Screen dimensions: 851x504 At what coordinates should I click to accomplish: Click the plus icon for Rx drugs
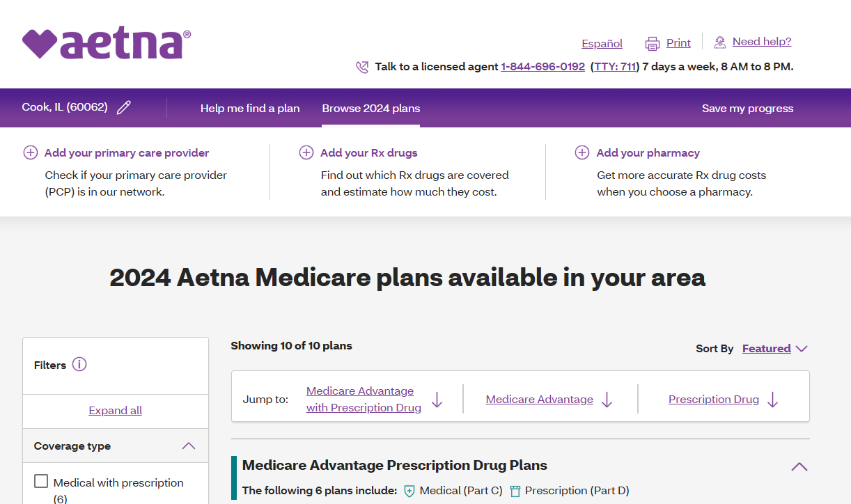[x=306, y=152]
